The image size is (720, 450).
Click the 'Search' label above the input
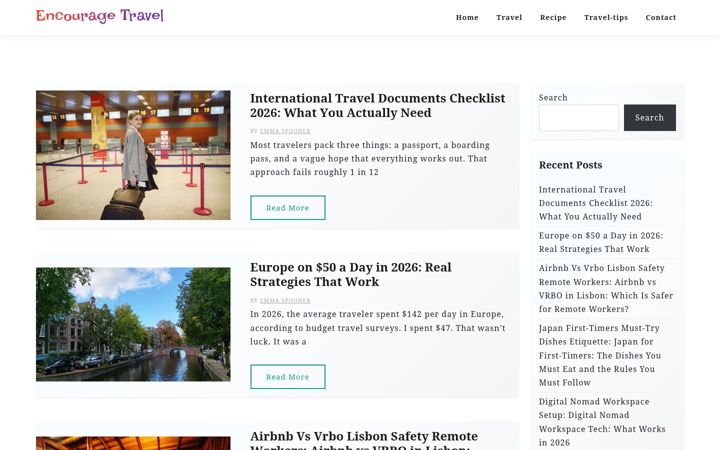pyautogui.click(x=553, y=97)
